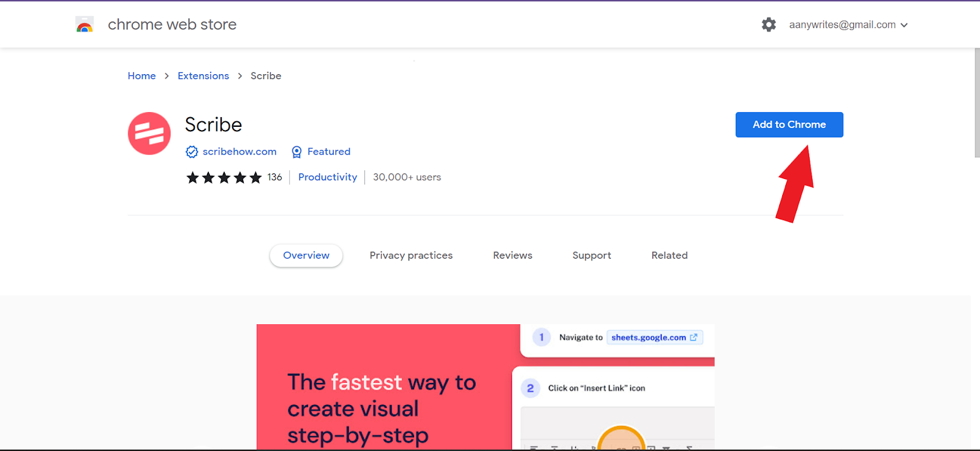
Task: Go to the Home breadcrumb link
Action: pyautogui.click(x=141, y=76)
